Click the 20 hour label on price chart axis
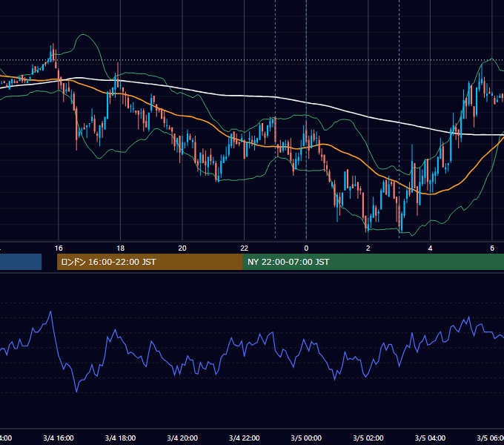 pyautogui.click(x=182, y=248)
